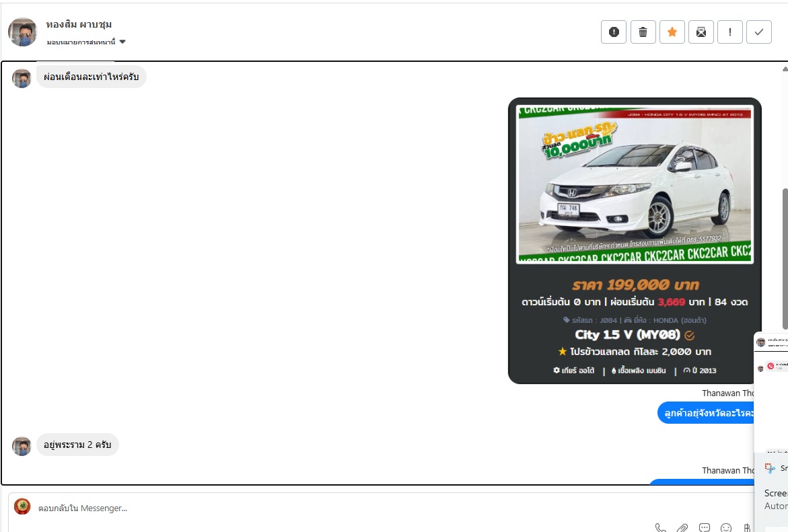Click the price text ราคา 199,000 บาท

point(635,285)
